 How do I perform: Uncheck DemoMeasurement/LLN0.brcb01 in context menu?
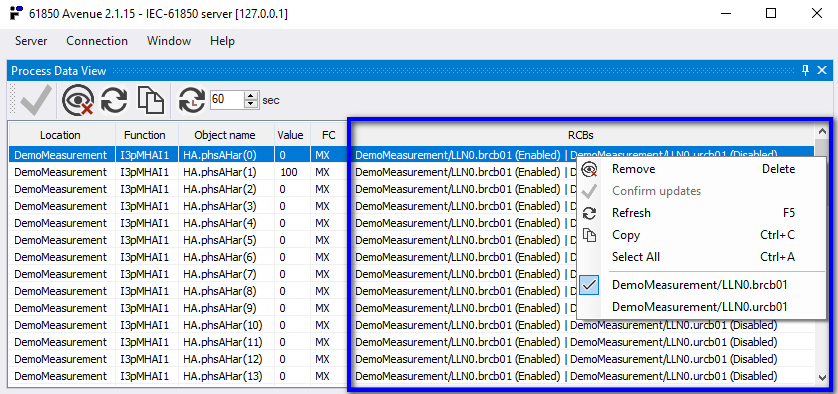[x=702, y=285]
